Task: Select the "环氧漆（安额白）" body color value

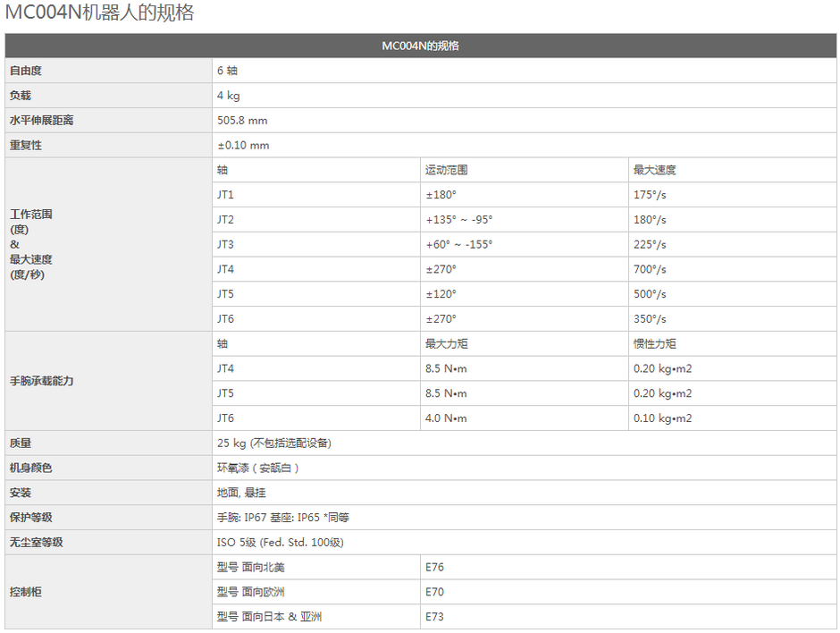Action: click(258, 468)
